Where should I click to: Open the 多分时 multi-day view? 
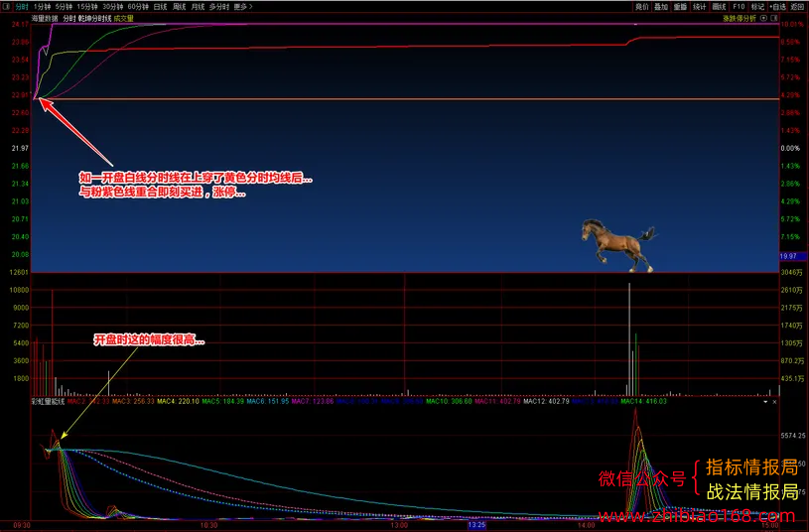pos(218,7)
